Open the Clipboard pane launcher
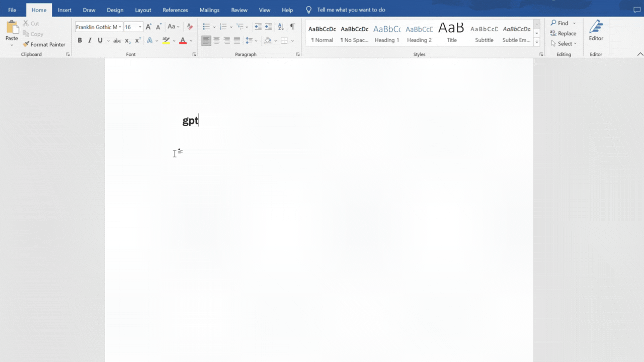Viewport: 644px width, 362px height. point(68,54)
